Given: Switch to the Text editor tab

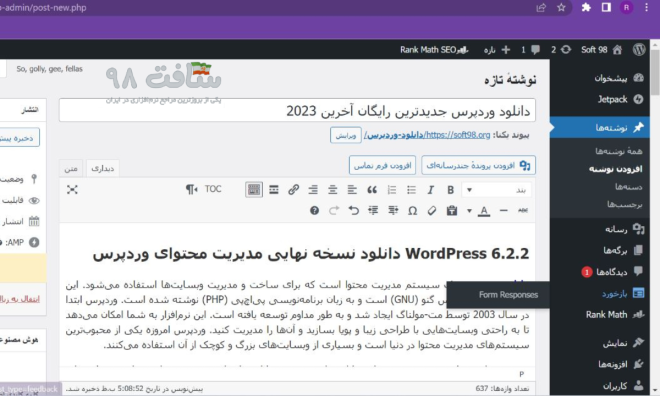Looking at the screenshot, I should pyautogui.click(x=71, y=168).
